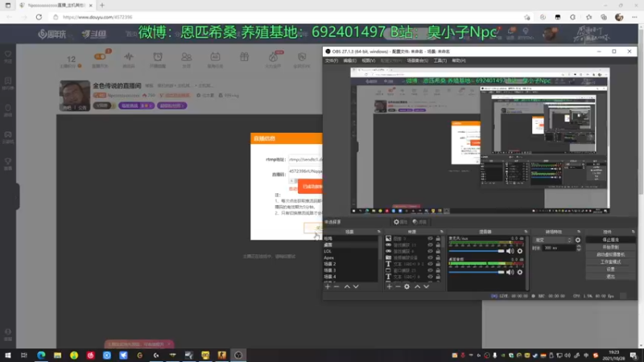Screen dimensions: 644x362
Task: Click the Stop Streaming button in OBS Controls
Action: tap(610, 240)
